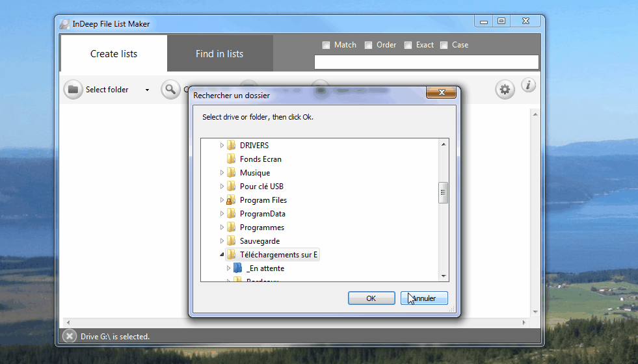638x364 pixels.
Task: Enable the Exact checkbox
Action: (408, 45)
